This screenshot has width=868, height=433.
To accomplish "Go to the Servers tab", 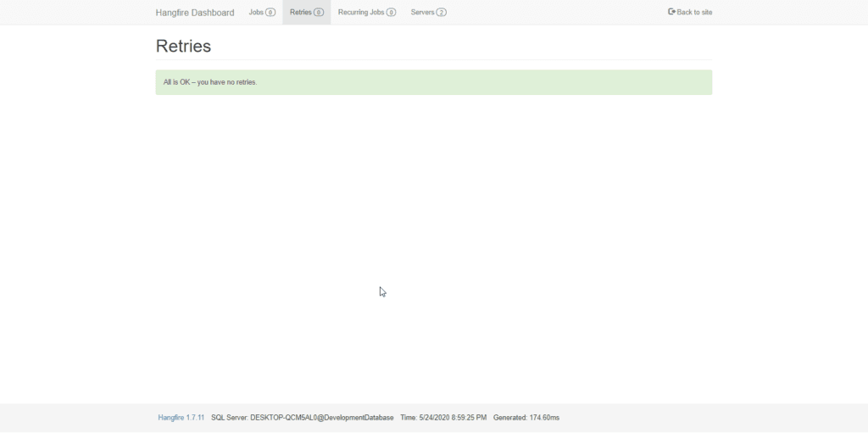I will click(428, 12).
